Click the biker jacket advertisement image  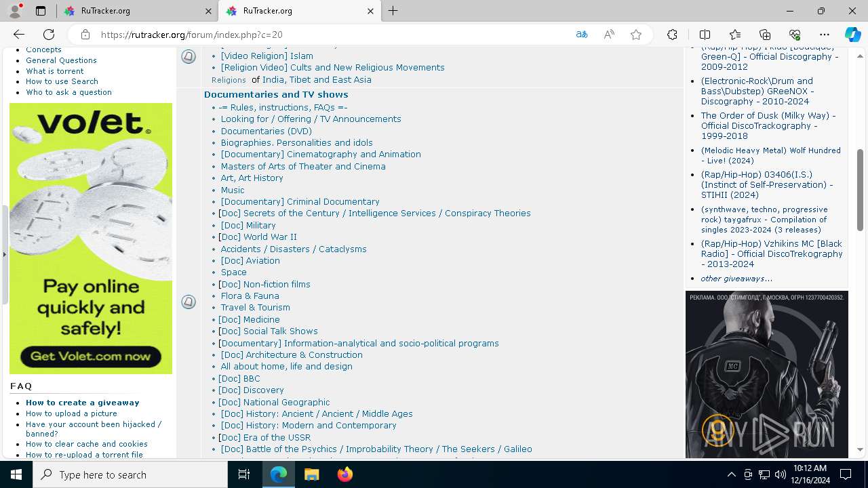767,374
